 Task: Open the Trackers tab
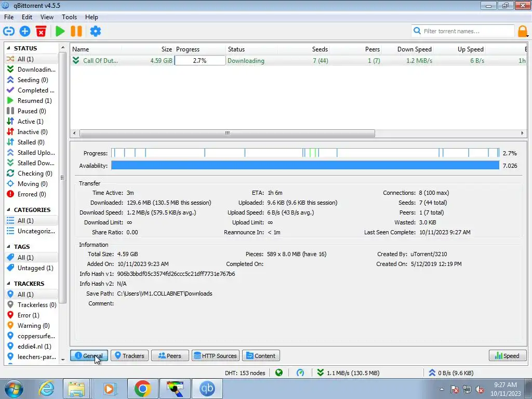coord(129,355)
